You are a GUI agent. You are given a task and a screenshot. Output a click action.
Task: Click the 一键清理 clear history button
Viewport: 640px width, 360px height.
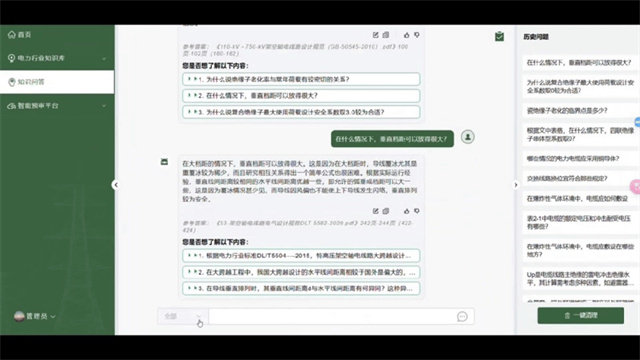(580, 316)
